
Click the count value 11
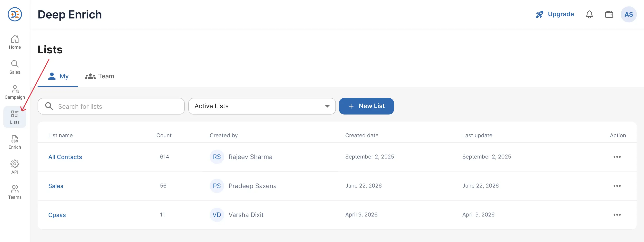[163, 215]
